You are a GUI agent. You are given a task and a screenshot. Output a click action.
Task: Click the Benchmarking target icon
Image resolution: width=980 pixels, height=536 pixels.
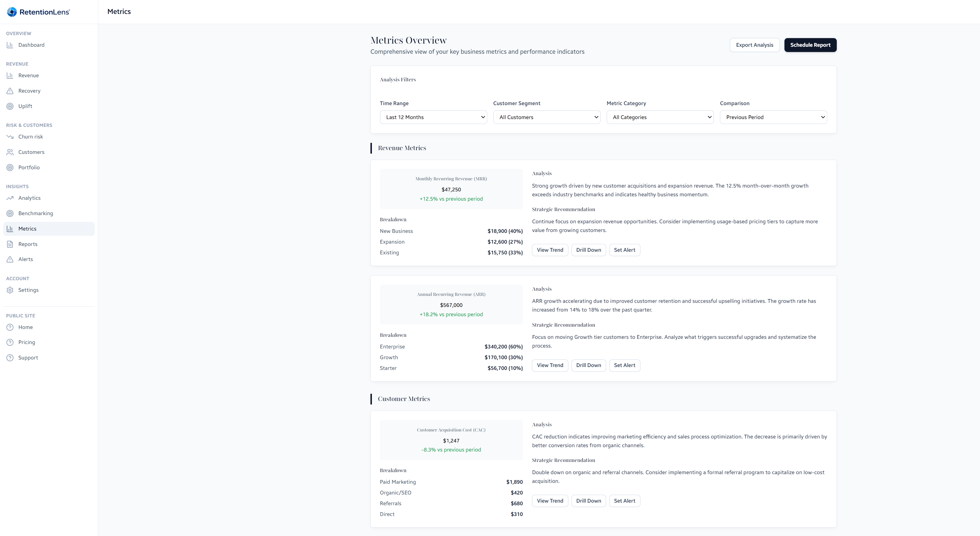10,214
